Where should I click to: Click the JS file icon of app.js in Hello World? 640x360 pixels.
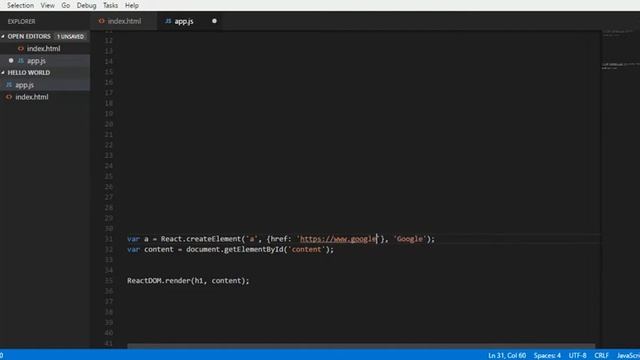(9, 85)
